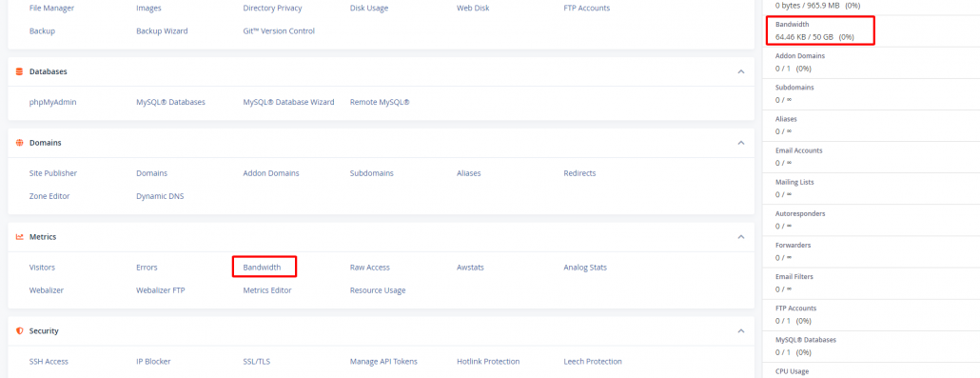
Task: Open the Images tool
Action: (148, 9)
